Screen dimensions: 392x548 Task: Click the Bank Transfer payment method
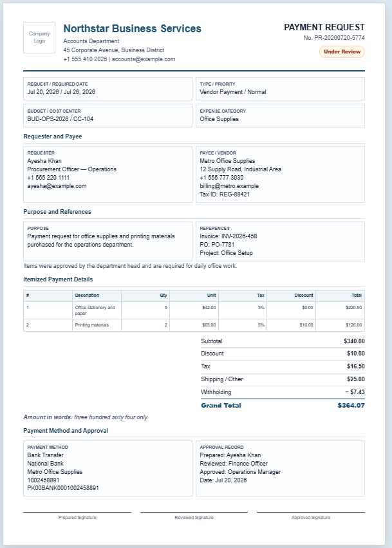[46, 455]
